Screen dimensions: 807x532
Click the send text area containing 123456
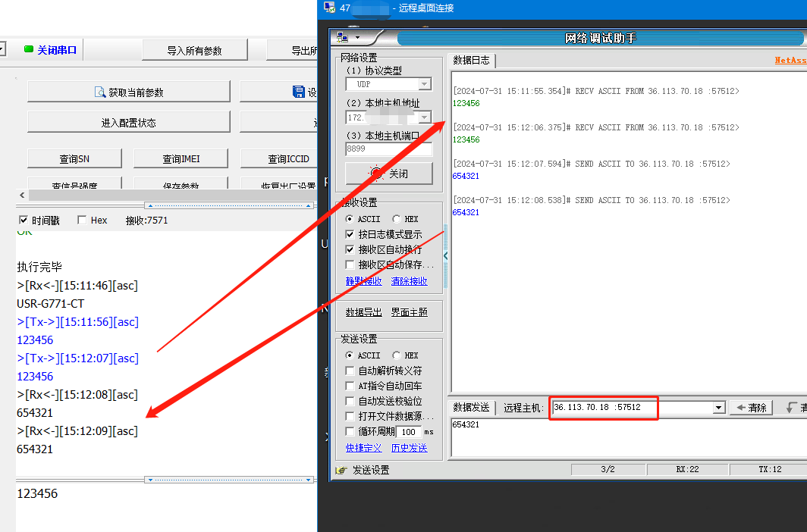pos(166,506)
